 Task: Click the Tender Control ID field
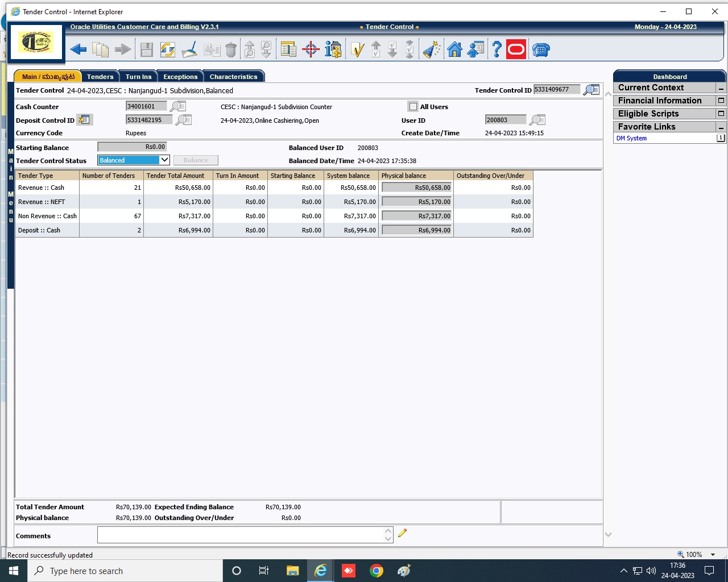[557, 90]
